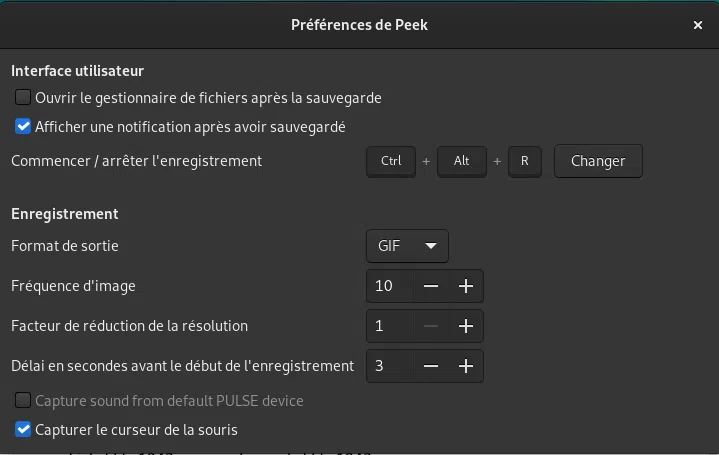Click the Ctrl key shortcut label
This screenshot has width=719, height=455.
[391, 161]
